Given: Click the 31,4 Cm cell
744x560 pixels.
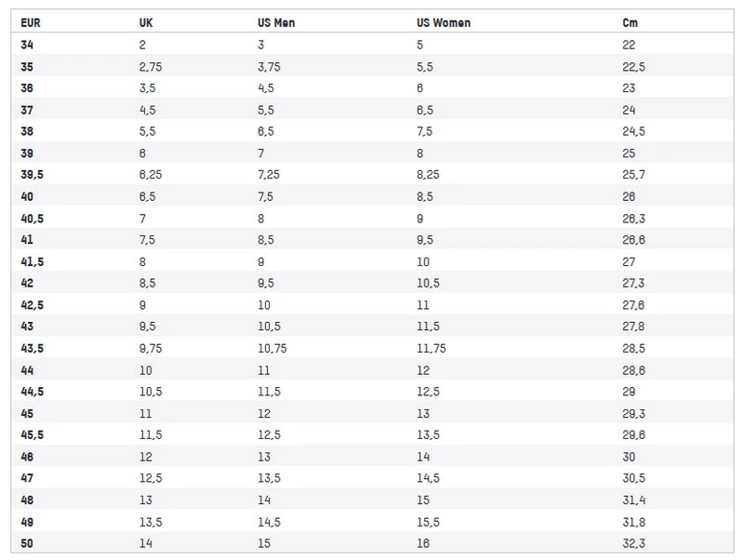Looking at the screenshot, I should 634,500.
